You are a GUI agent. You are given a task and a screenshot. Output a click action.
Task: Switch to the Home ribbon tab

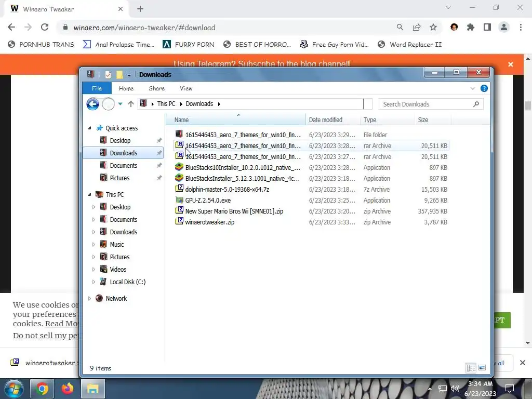click(x=126, y=88)
